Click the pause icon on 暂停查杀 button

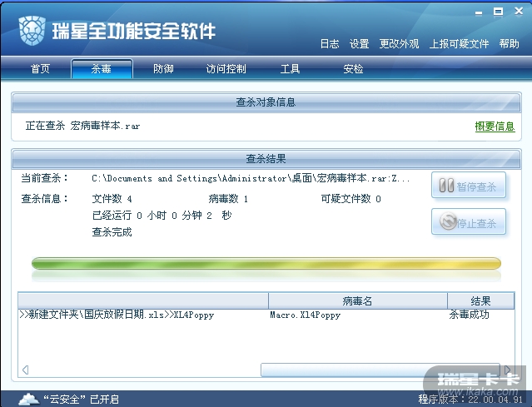[x=446, y=186]
